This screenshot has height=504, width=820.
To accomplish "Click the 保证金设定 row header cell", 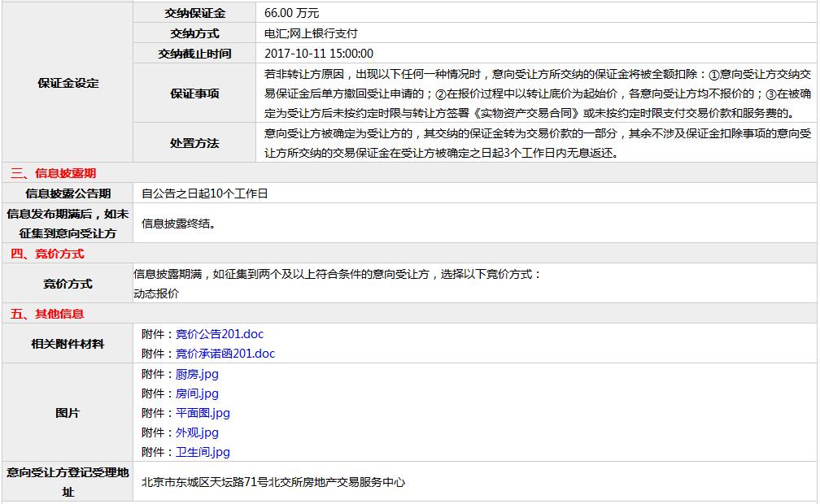I will 68,83.
